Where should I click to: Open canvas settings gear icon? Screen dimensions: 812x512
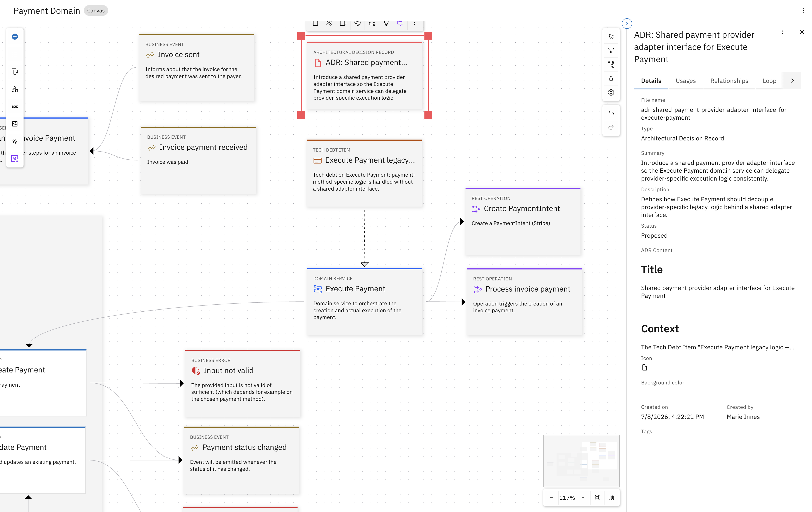611,92
